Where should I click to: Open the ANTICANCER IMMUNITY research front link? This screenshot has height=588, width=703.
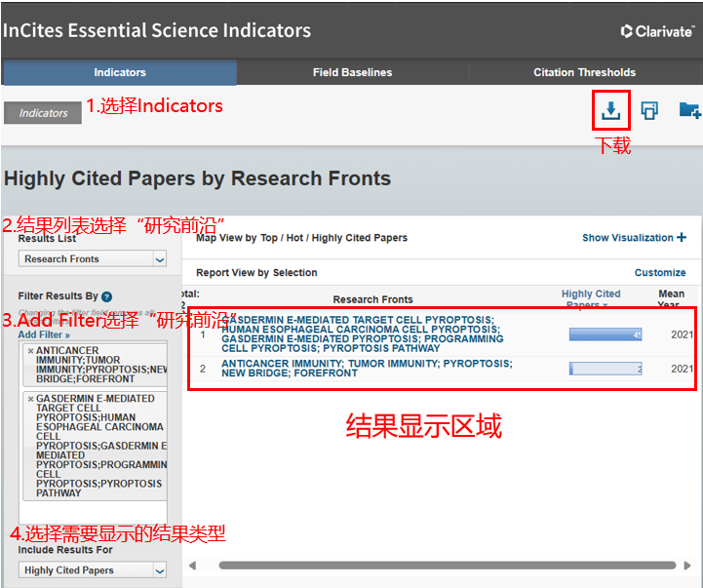click(367, 369)
